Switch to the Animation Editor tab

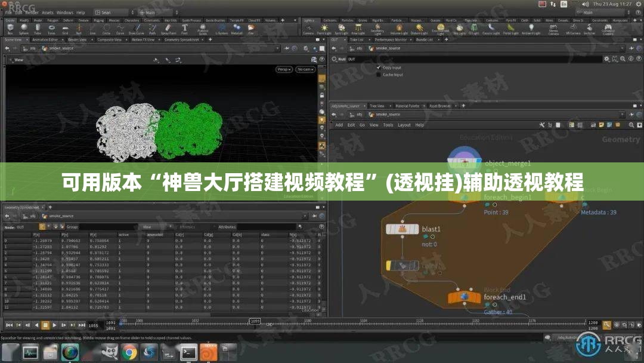point(45,40)
